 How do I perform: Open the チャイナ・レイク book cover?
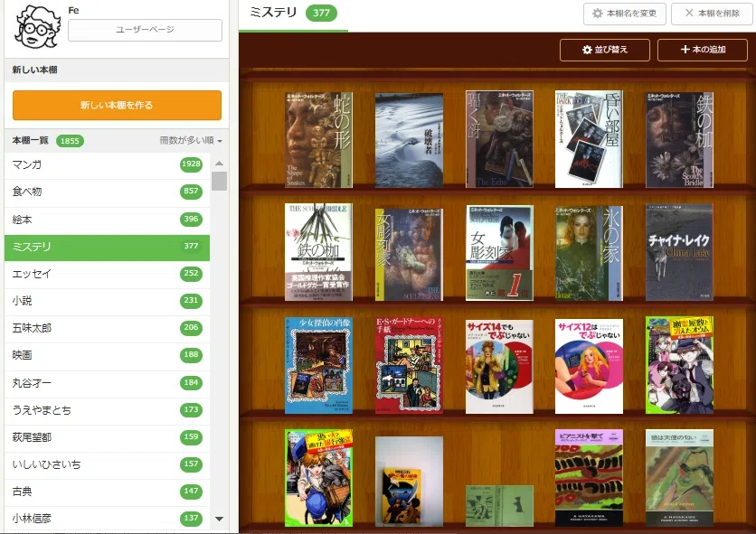(x=679, y=252)
